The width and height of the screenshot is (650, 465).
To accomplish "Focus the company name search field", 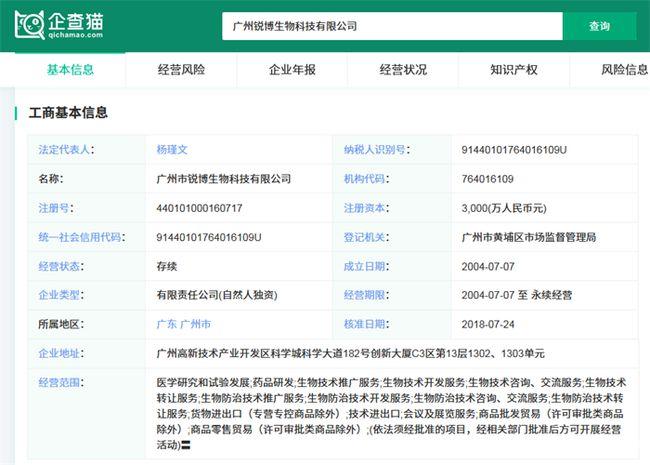I will click(392, 26).
